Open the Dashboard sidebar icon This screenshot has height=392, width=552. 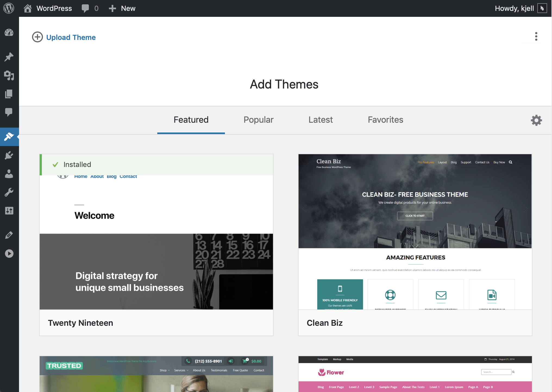9,33
